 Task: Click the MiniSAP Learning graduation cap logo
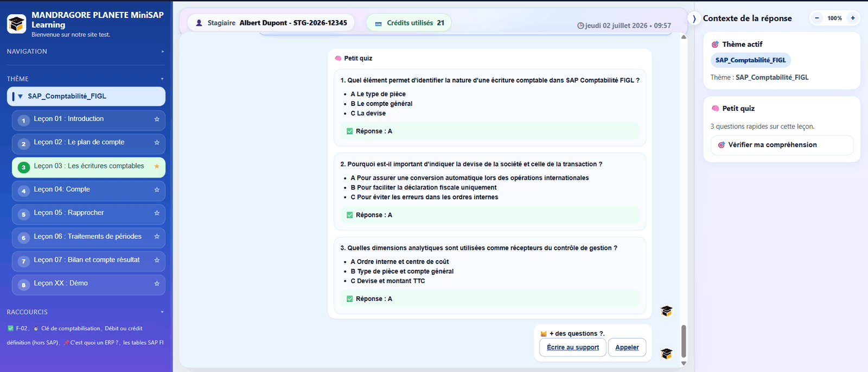(x=16, y=24)
